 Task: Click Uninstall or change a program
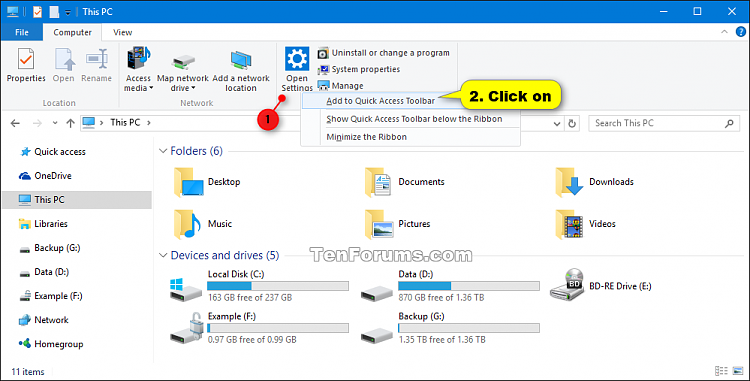click(x=384, y=53)
